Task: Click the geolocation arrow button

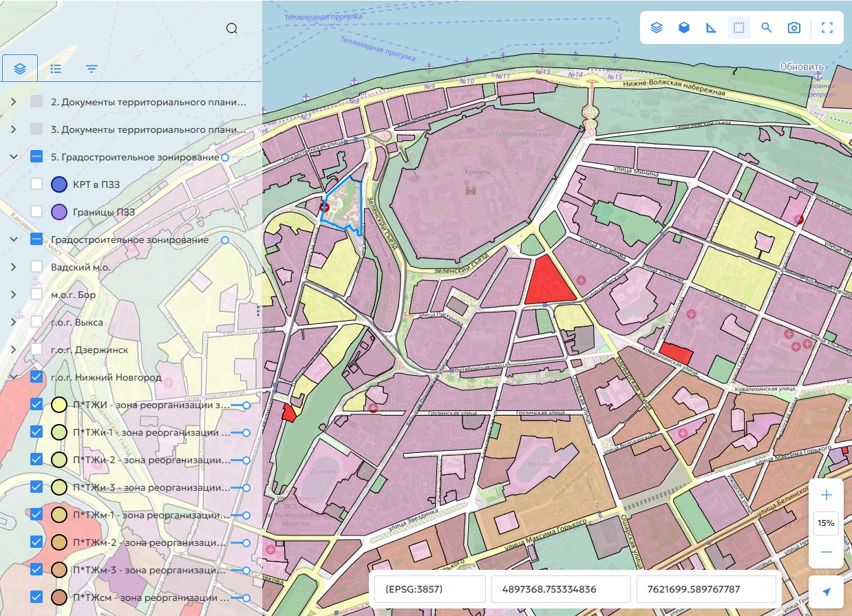Action: coord(827,592)
